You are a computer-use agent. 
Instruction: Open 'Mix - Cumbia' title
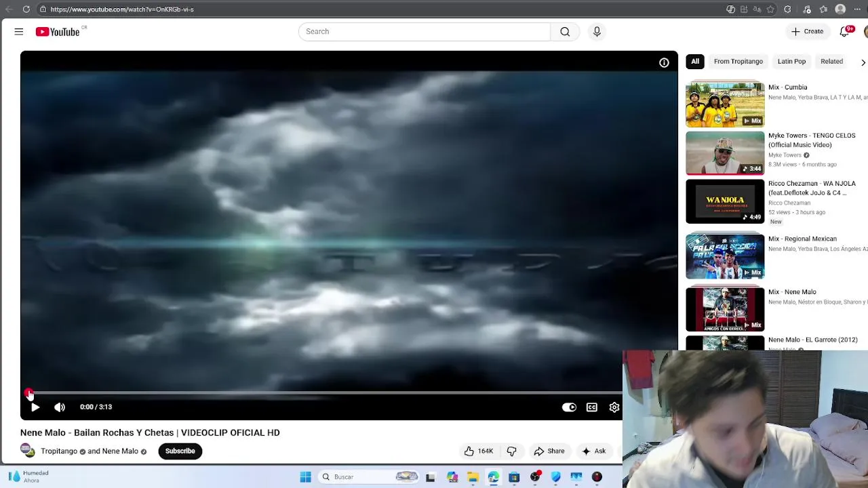pyautogui.click(x=788, y=87)
